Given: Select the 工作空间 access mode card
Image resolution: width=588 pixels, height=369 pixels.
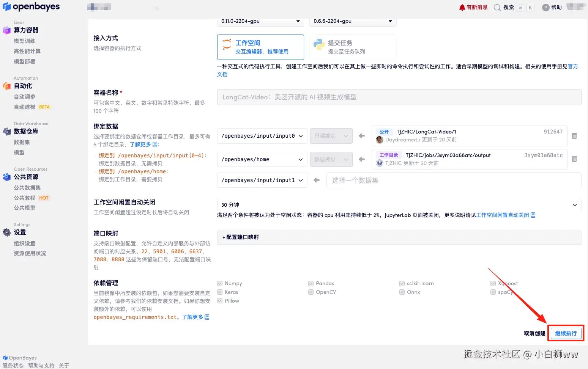Looking at the screenshot, I should pos(260,47).
